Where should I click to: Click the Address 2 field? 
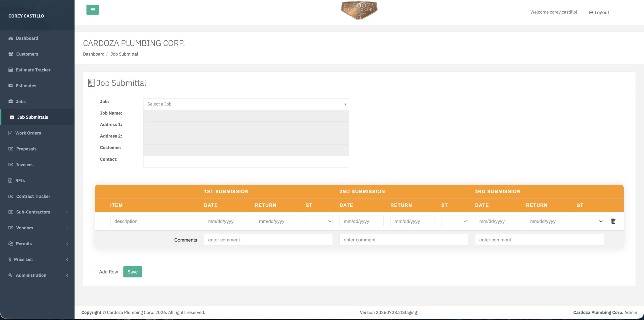[246, 139]
